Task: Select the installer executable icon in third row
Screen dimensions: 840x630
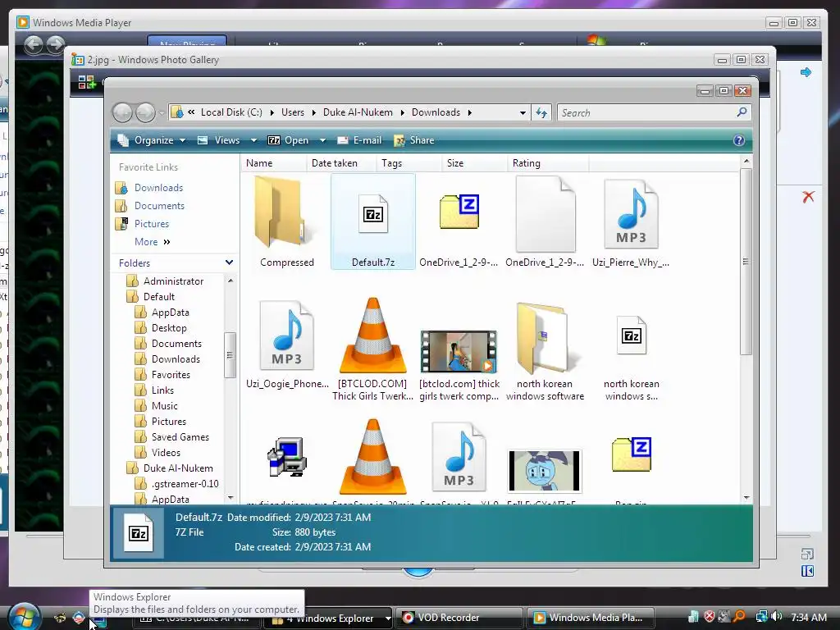Action: (x=287, y=456)
